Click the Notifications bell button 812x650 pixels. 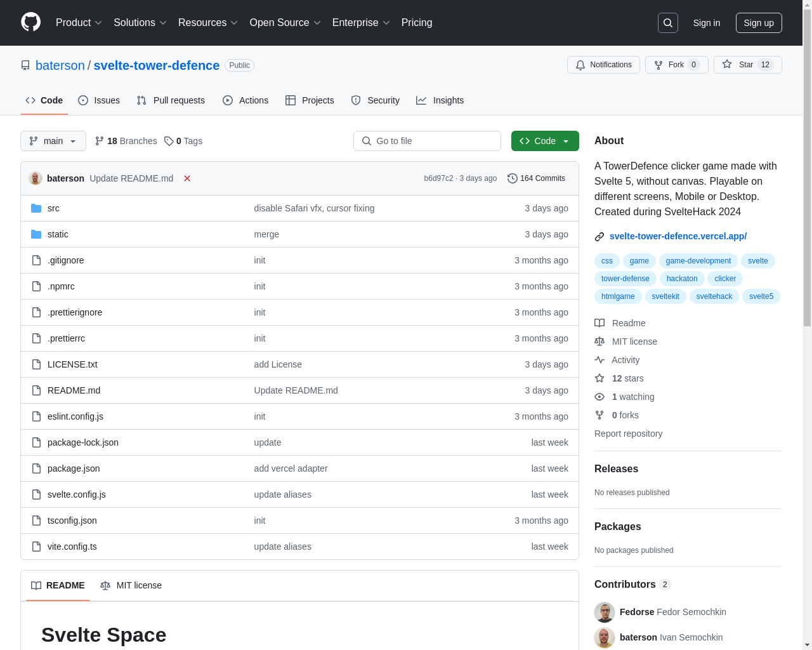point(603,65)
